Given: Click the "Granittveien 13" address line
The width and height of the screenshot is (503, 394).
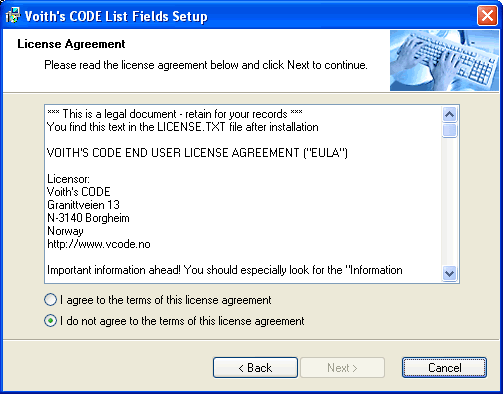Looking at the screenshot, I should (x=83, y=205).
